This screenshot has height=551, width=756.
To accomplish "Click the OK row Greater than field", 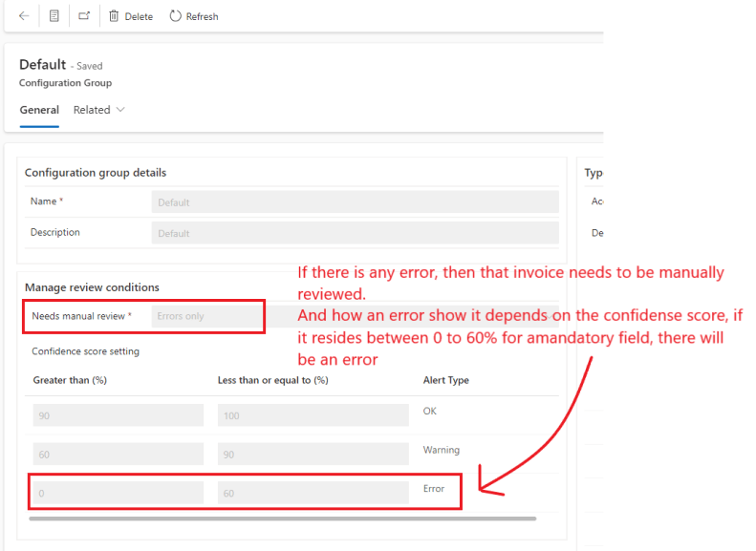I will coord(118,415).
